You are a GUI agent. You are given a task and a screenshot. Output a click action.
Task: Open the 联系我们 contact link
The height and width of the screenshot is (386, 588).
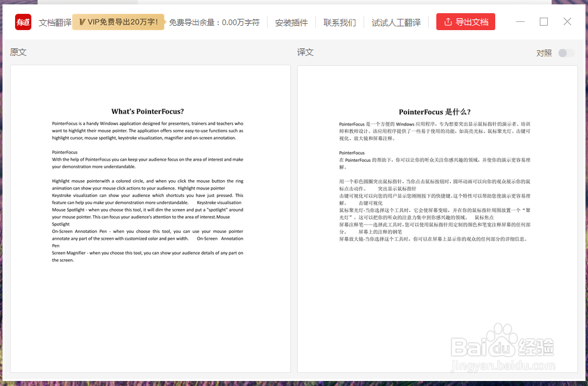coord(340,23)
